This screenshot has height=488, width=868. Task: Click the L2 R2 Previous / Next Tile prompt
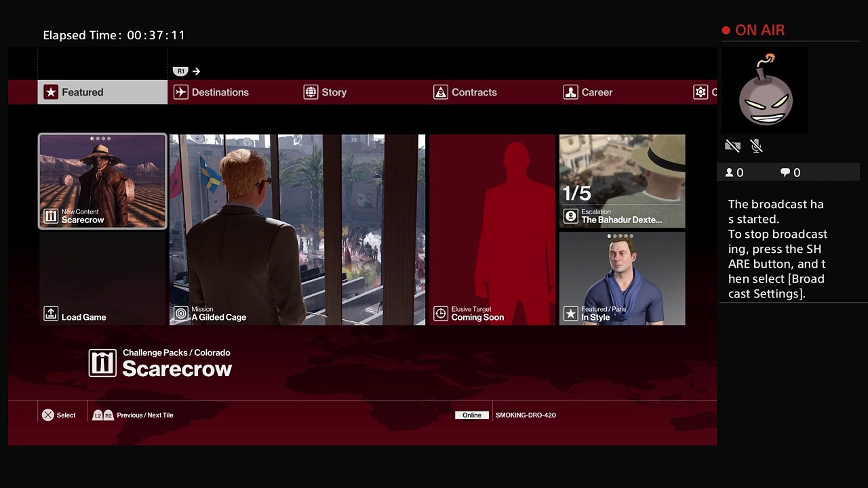[133, 415]
